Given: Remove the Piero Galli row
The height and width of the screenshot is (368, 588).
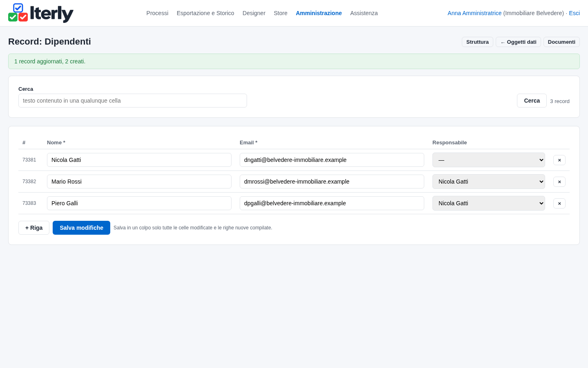Looking at the screenshot, I should pyautogui.click(x=559, y=203).
